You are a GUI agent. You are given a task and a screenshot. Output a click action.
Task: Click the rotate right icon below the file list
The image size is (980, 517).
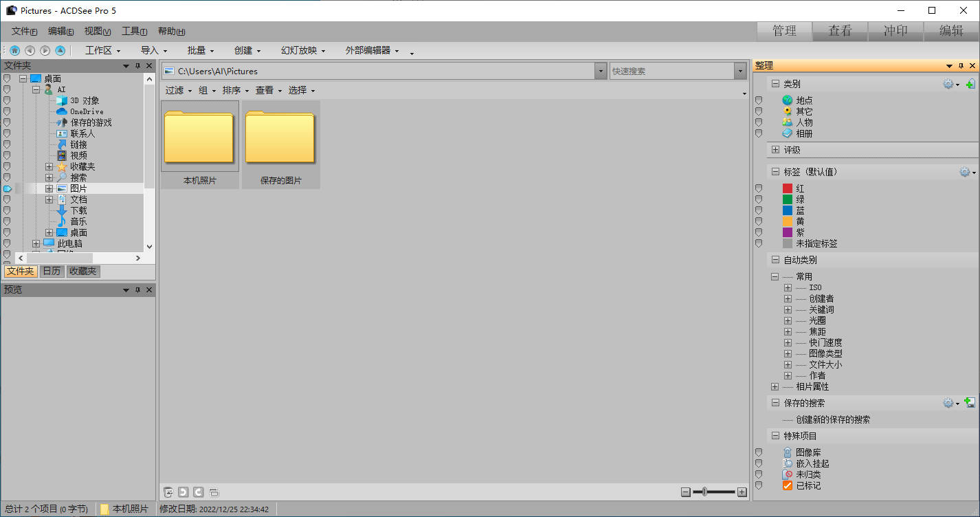[198, 492]
